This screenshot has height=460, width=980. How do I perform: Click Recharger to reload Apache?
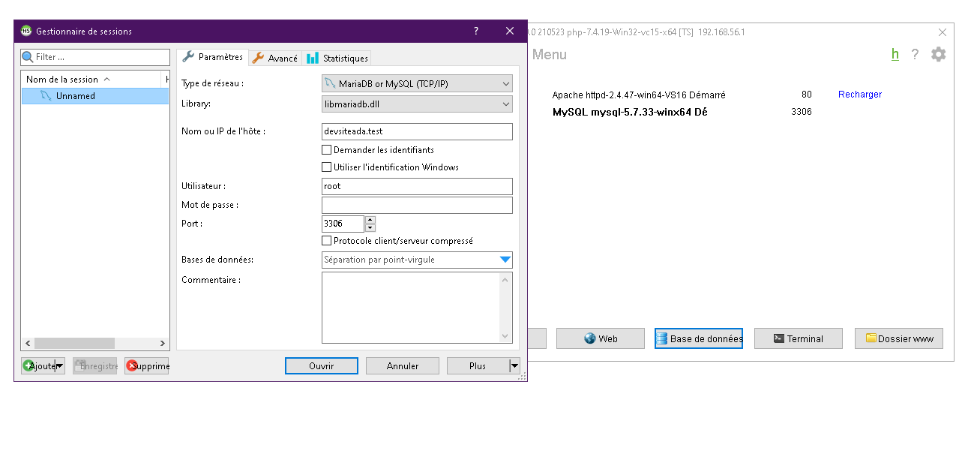click(x=859, y=95)
